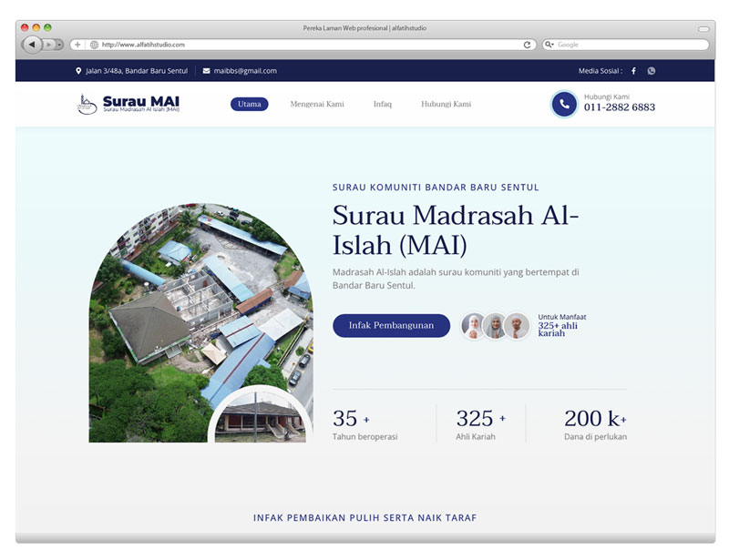The image size is (729, 560).
Task: Click the round phone call icon
Action: 564,104
